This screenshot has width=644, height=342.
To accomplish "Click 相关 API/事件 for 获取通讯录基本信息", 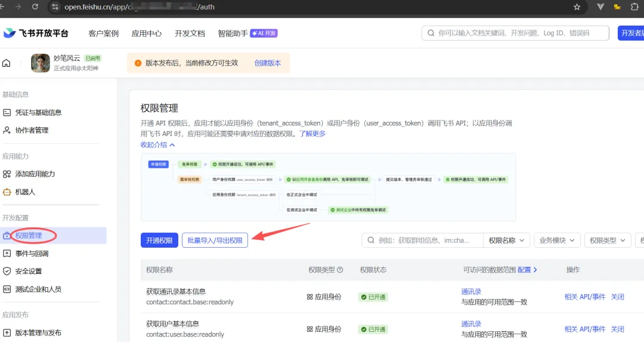I will 585,297.
